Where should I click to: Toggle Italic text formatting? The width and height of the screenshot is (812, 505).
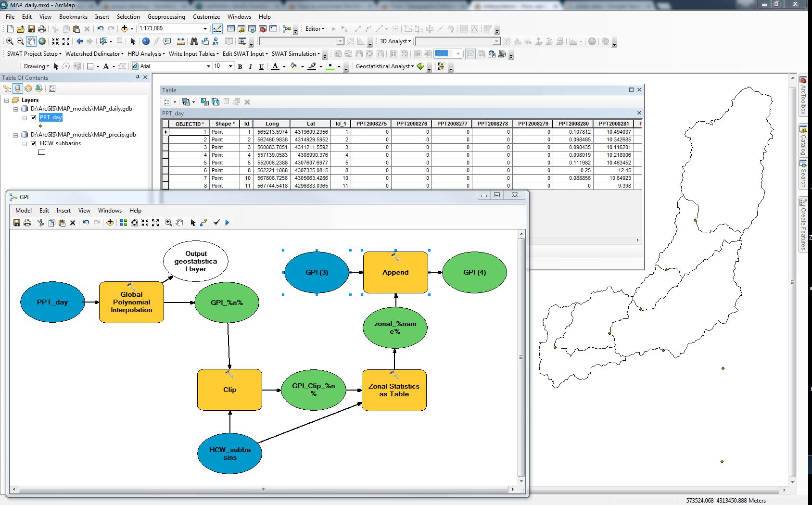[x=251, y=66]
